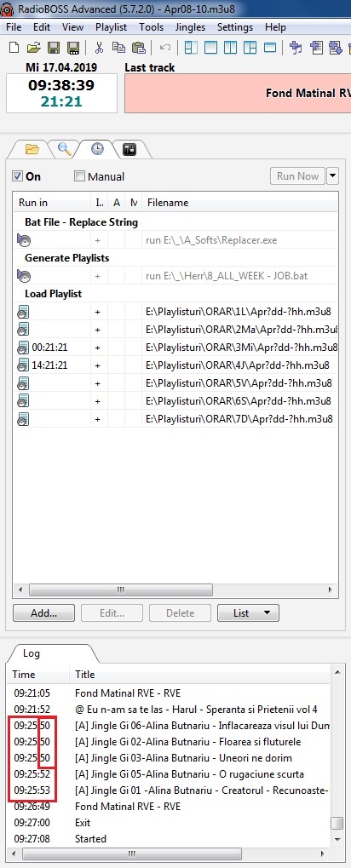Select the Log tab
Image resolution: width=351 pixels, height=868 pixels.
click(x=31, y=653)
